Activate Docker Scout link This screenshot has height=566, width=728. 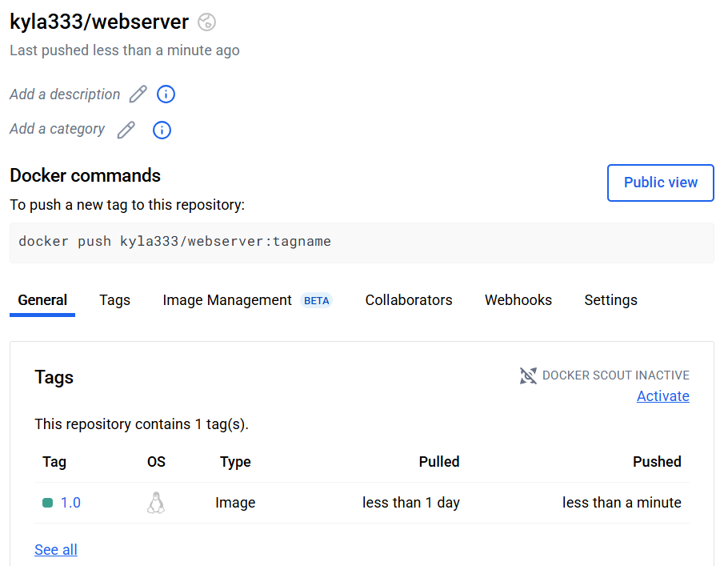662,396
